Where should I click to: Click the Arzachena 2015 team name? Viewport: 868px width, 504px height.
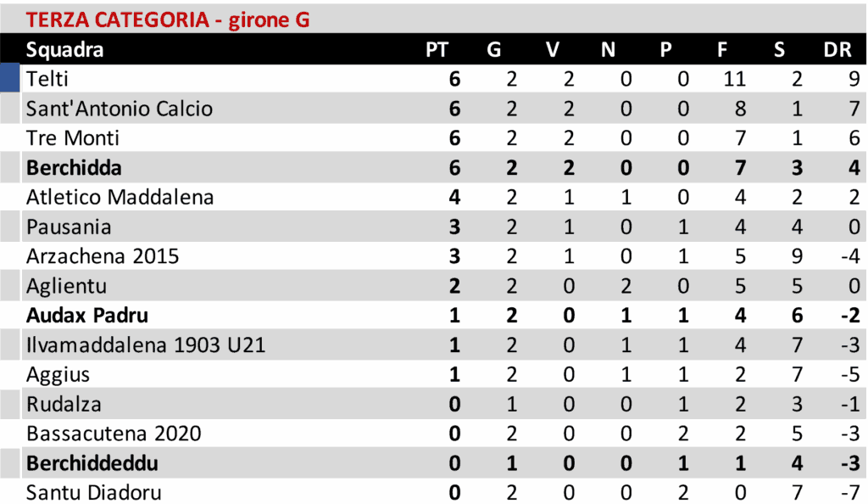103,256
